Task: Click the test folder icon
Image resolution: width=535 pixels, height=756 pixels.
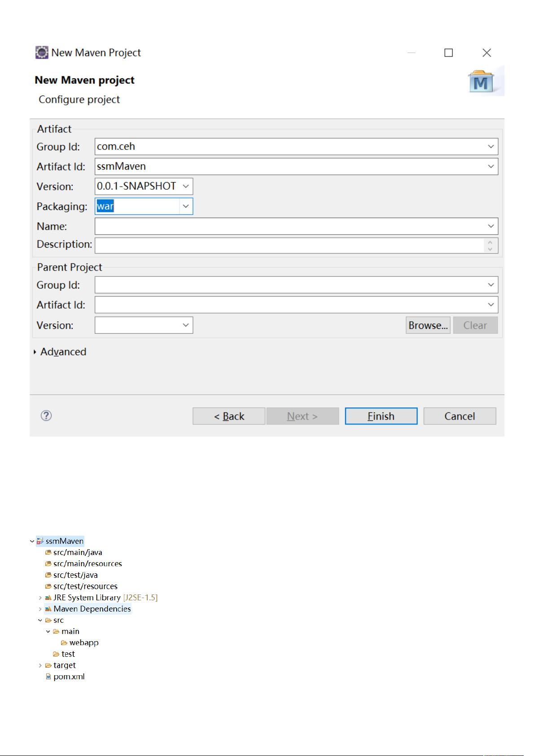Action: click(x=56, y=654)
